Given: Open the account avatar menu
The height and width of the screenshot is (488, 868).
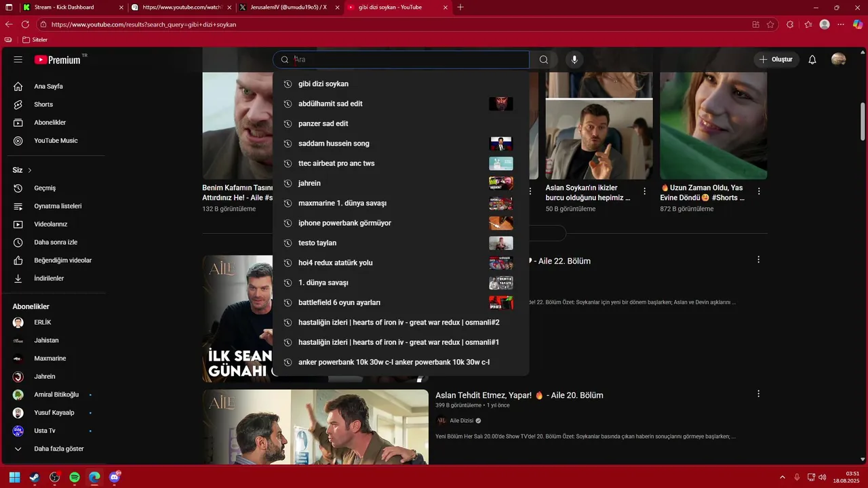Looking at the screenshot, I should tap(839, 60).
